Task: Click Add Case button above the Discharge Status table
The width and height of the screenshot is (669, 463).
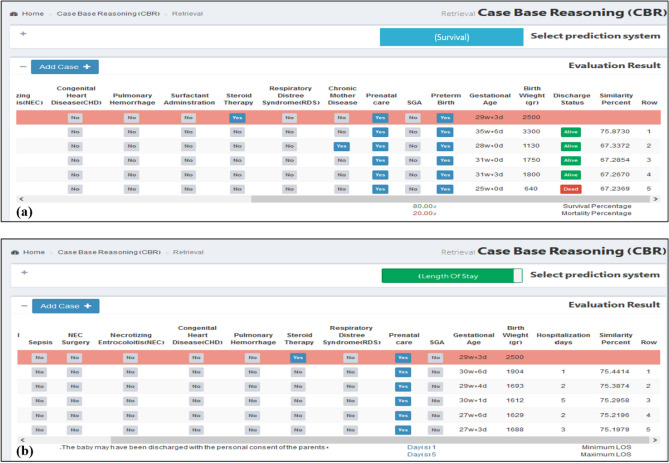Action: pos(64,66)
